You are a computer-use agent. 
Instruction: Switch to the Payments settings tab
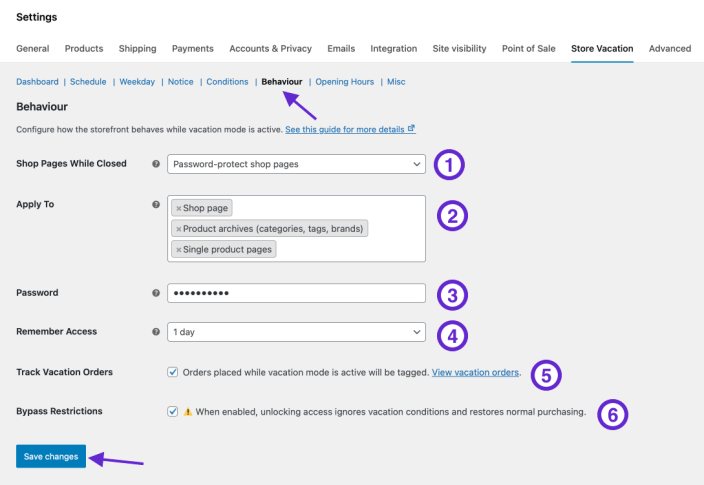coord(193,48)
